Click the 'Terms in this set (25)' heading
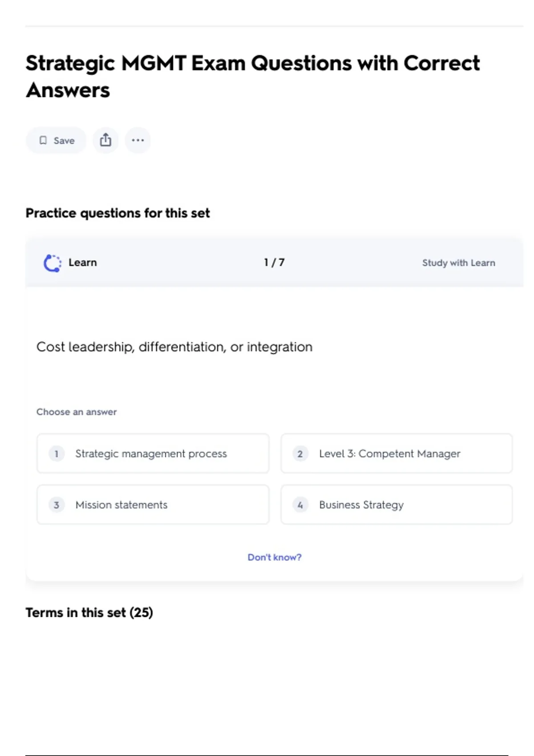Screen dimensions: 534x756 tap(89, 613)
